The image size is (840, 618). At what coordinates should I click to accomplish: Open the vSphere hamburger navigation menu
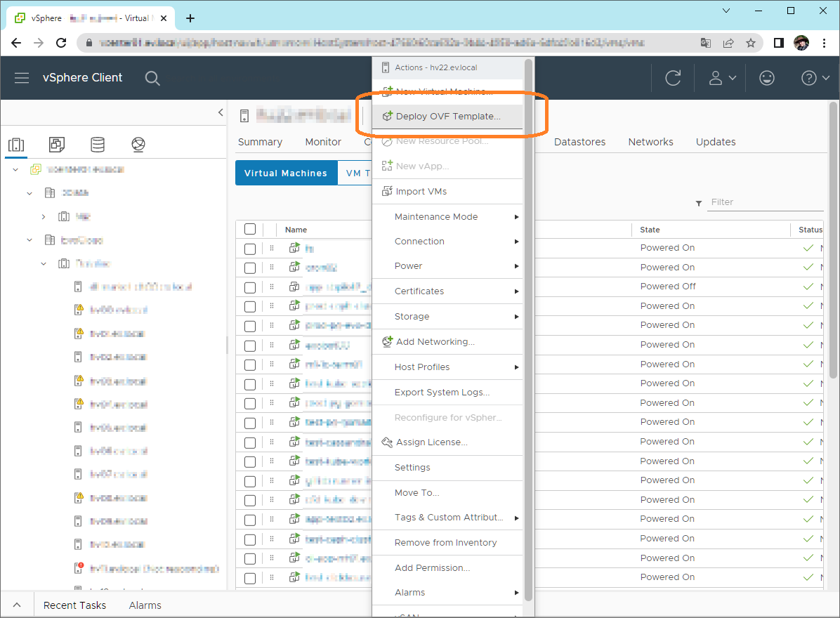[22, 78]
